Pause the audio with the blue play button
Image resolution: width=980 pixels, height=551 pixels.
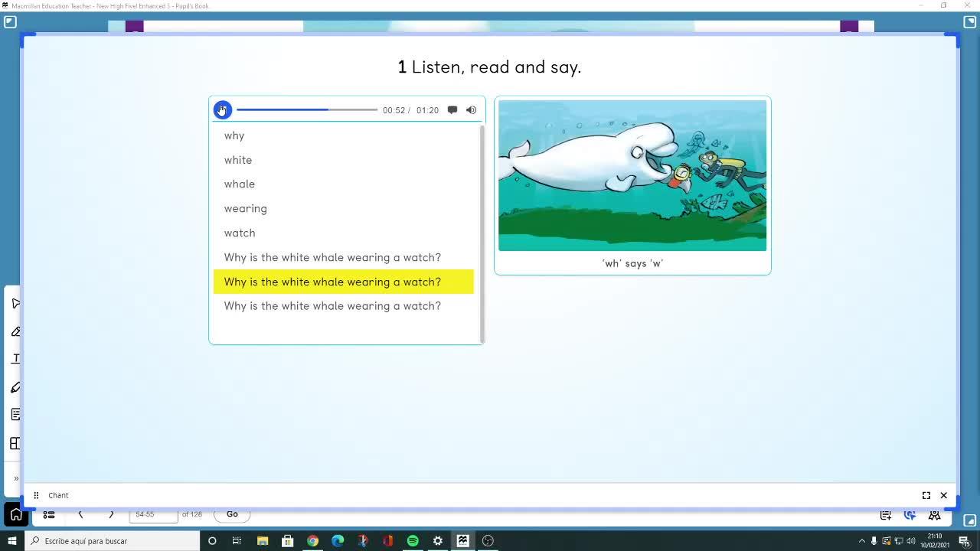tap(222, 110)
